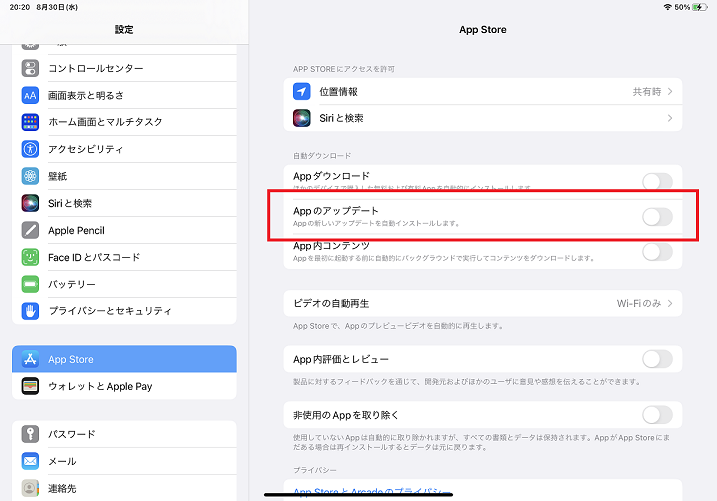Open the Siri と検索 row chevron in App Store pane

(670, 118)
